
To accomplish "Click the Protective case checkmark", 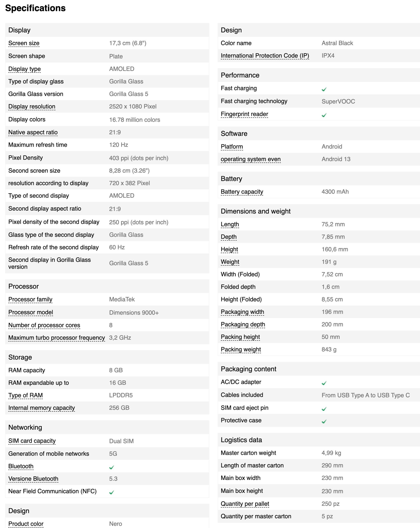I will coord(324,421).
